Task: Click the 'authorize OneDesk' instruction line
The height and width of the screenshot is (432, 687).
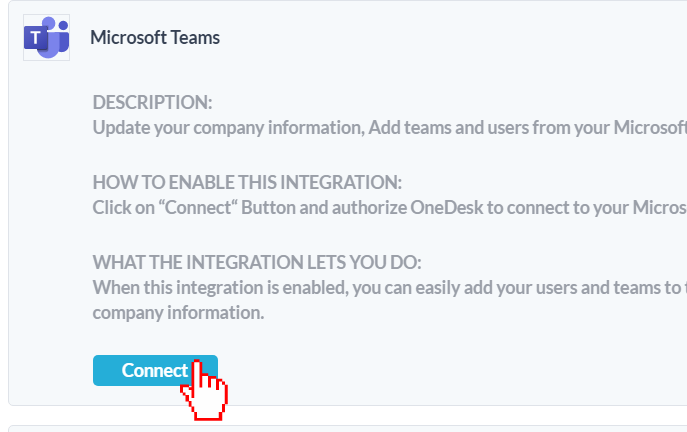Action: click(390, 208)
